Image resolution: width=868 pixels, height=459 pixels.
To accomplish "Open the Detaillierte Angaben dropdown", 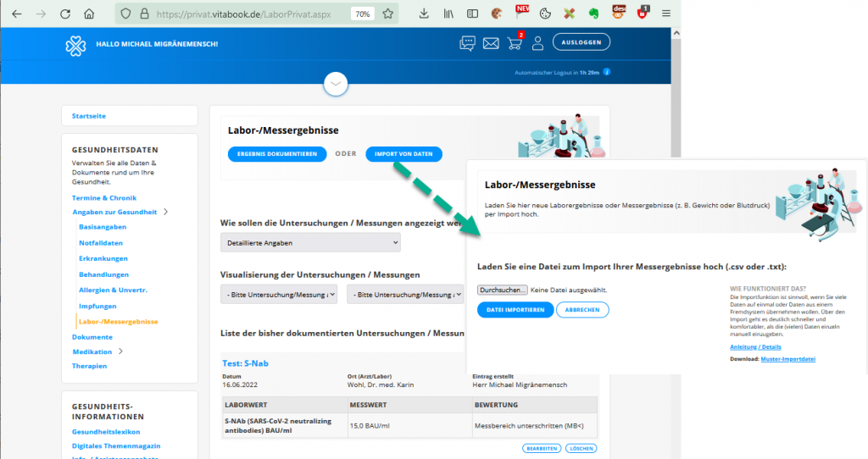I will 310,243.
